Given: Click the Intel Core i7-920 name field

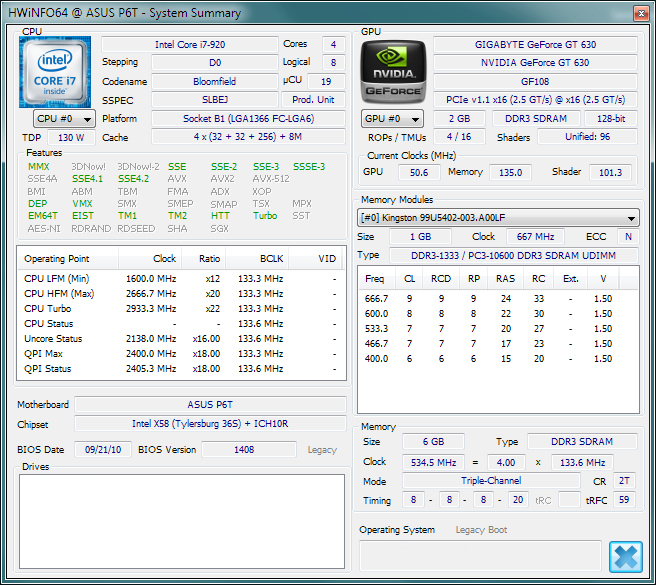Looking at the screenshot, I should pos(190,45).
